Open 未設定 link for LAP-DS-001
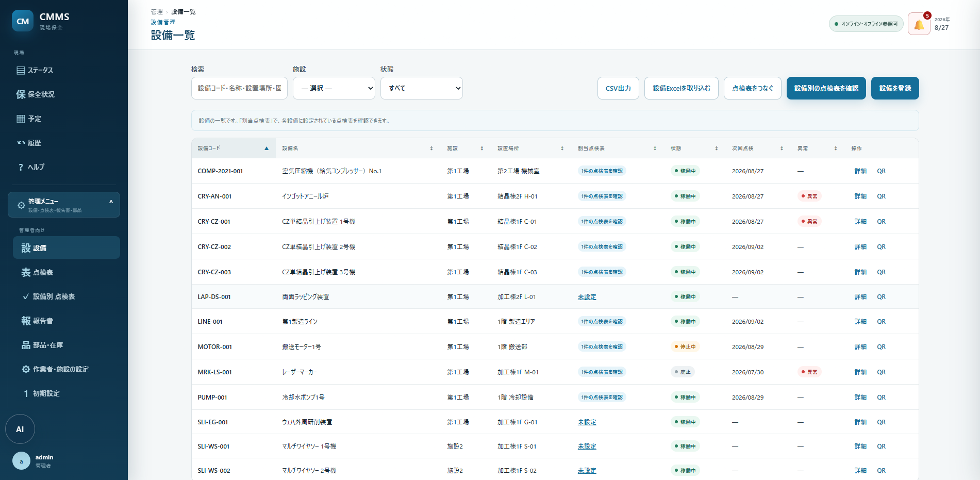The width and height of the screenshot is (980, 480). 587,297
